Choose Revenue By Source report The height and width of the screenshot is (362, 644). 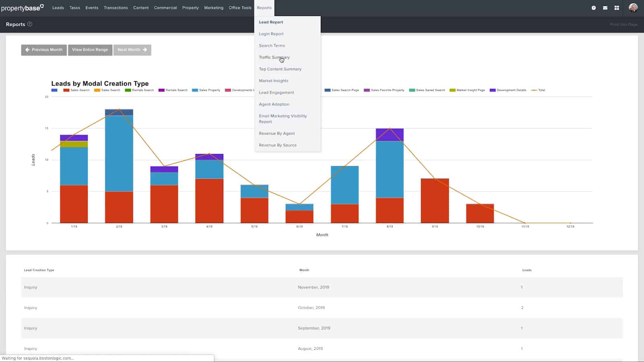tap(278, 145)
